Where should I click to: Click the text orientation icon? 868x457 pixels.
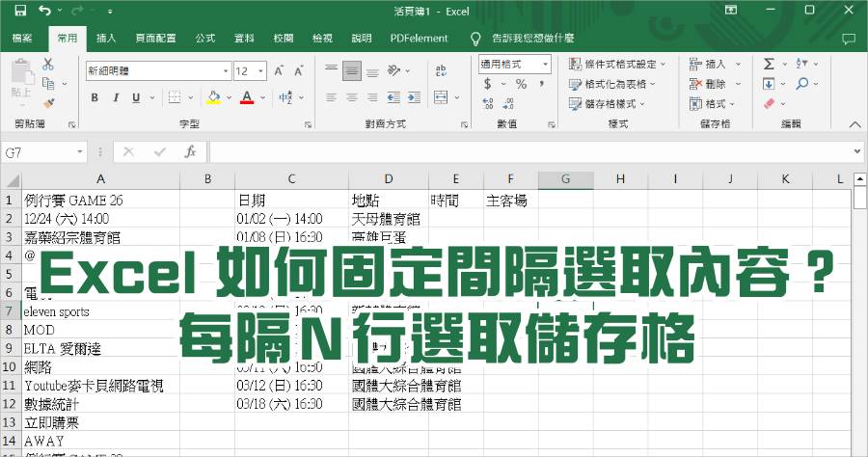[394, 70]
